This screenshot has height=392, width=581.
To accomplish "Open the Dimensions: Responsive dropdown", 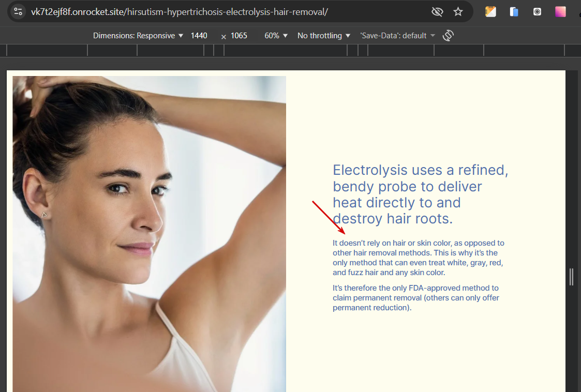I will click(138, 36).
